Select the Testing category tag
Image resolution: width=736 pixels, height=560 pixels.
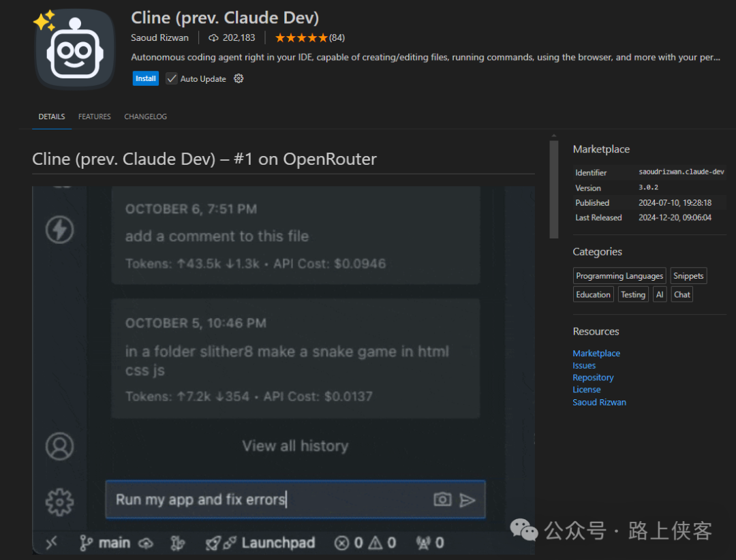point(632,294)
